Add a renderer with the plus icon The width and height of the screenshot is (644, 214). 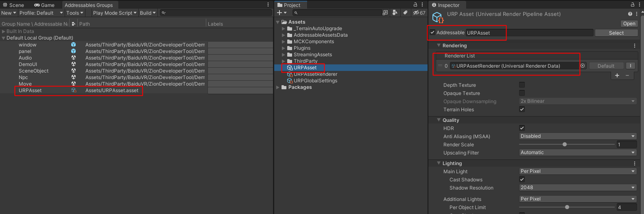(x=617, y=75)
